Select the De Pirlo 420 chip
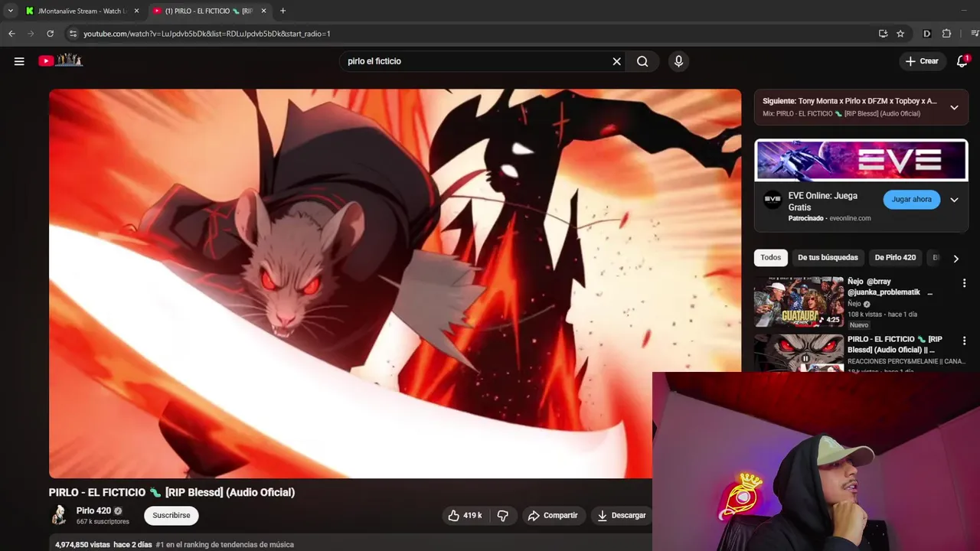This screenshot has width=980, height=551. pyautogui.click(x=895, y=258)
